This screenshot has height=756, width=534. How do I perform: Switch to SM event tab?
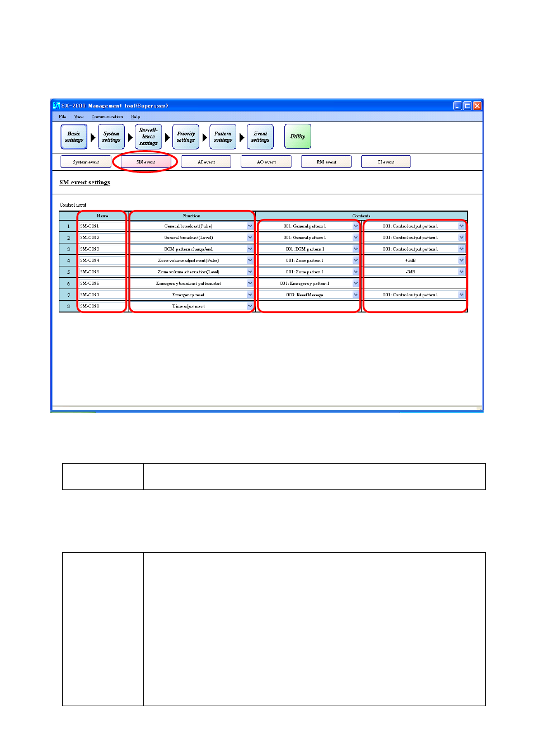tap(146, 162)
